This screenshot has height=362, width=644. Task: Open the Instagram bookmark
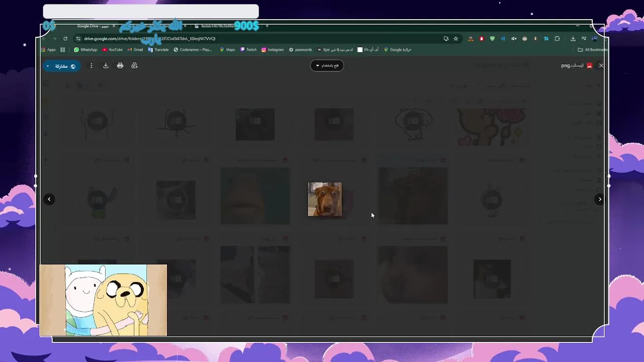[x=273, y=50]
